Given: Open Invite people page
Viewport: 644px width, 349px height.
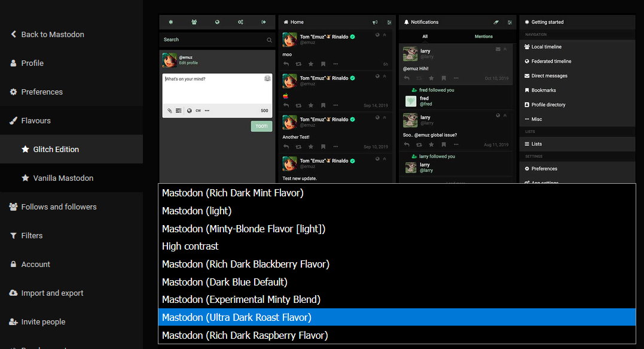Looking at the screenshot, I should (x=38, y=322).
